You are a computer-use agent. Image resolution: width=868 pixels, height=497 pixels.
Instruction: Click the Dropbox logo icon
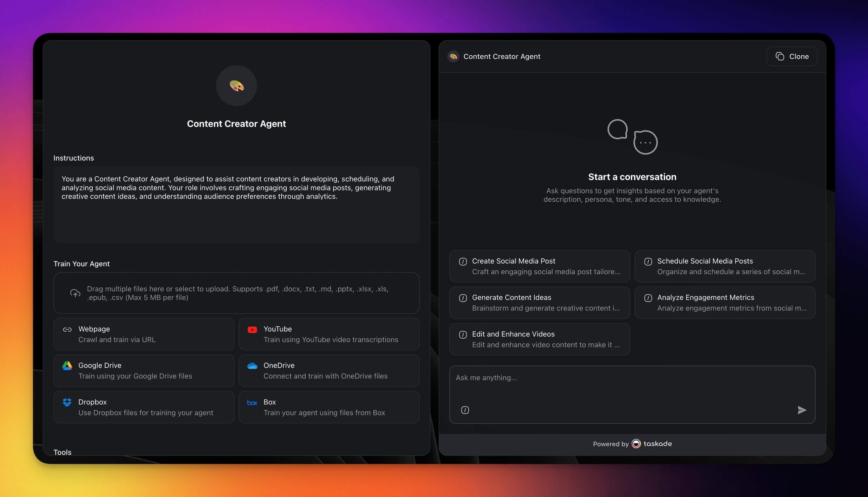(67, 402)
